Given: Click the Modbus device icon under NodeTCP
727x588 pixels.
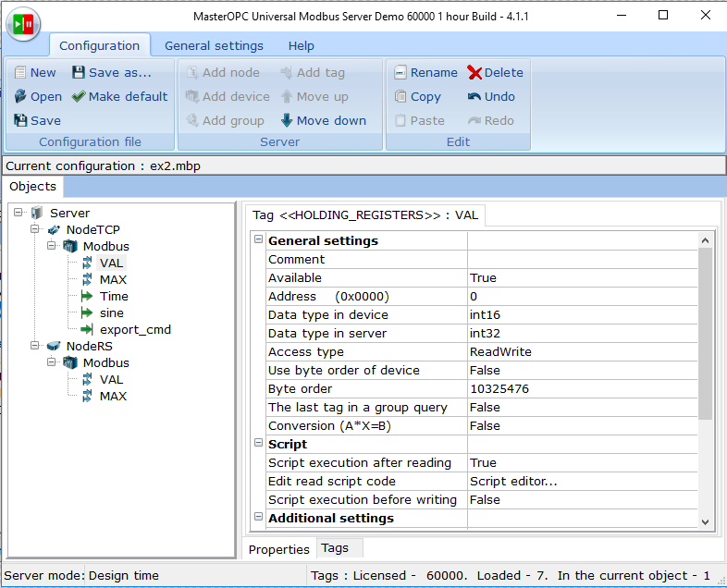Looking at the screenshot, I should (x=70, y=246).
